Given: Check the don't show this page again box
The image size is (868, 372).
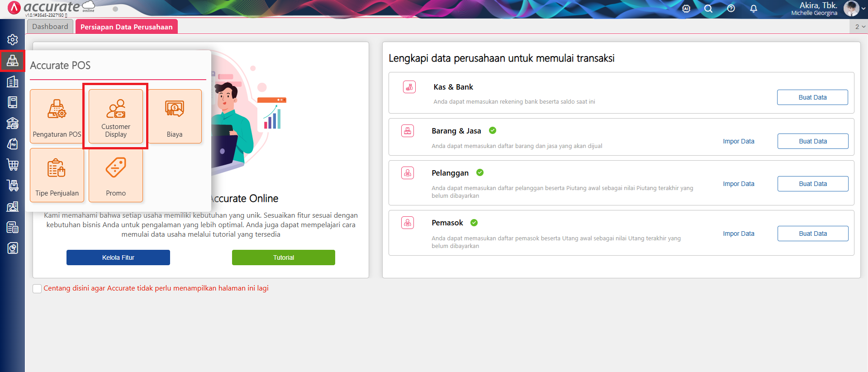Looking at the screenshot, I should point(37,289).
